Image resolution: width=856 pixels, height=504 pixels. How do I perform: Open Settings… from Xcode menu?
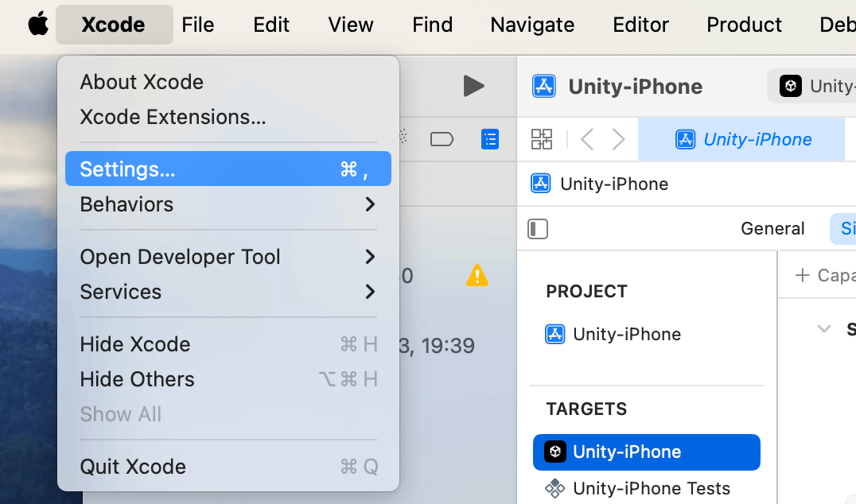tap(228, 169)
